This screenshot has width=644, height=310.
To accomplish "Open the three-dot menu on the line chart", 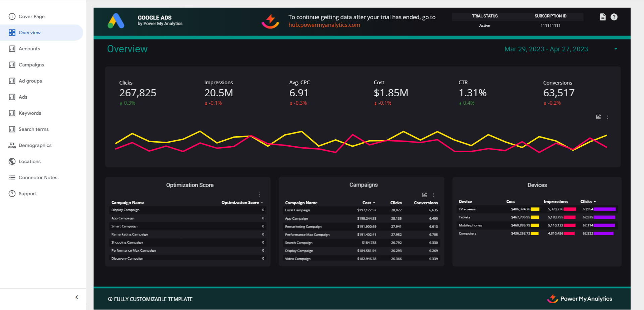I will [x=608, y=117].
